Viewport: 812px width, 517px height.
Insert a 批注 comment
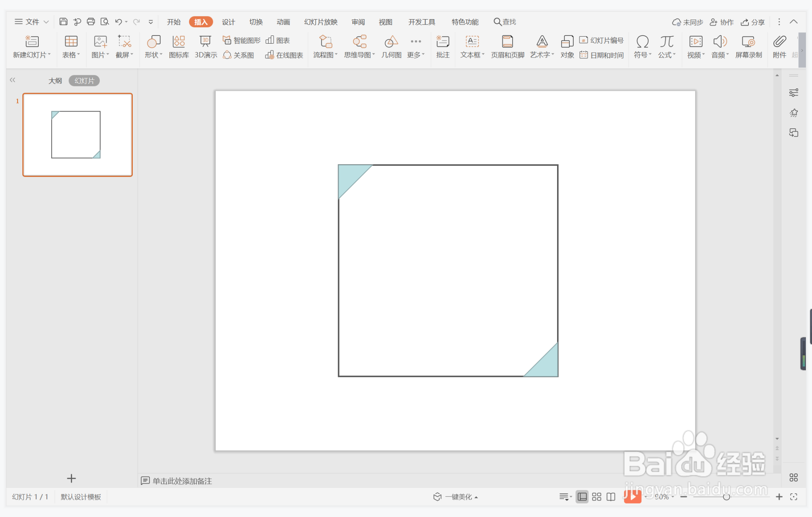[443, 46]
